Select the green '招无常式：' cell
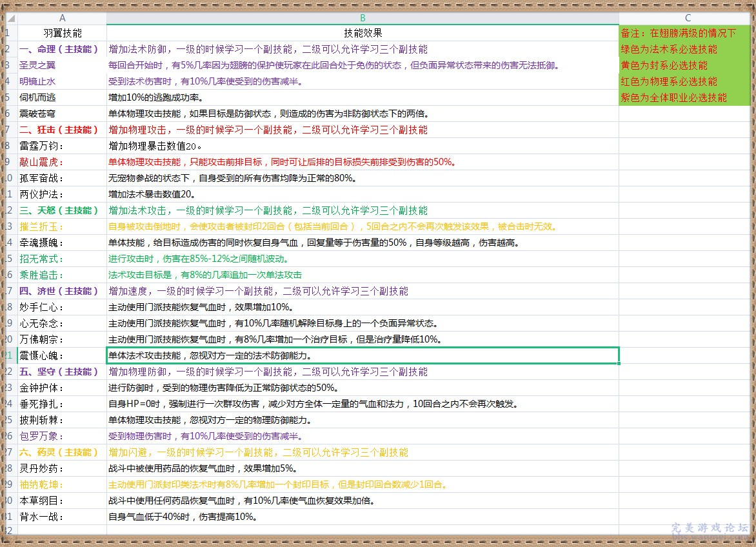 point(62,259)
